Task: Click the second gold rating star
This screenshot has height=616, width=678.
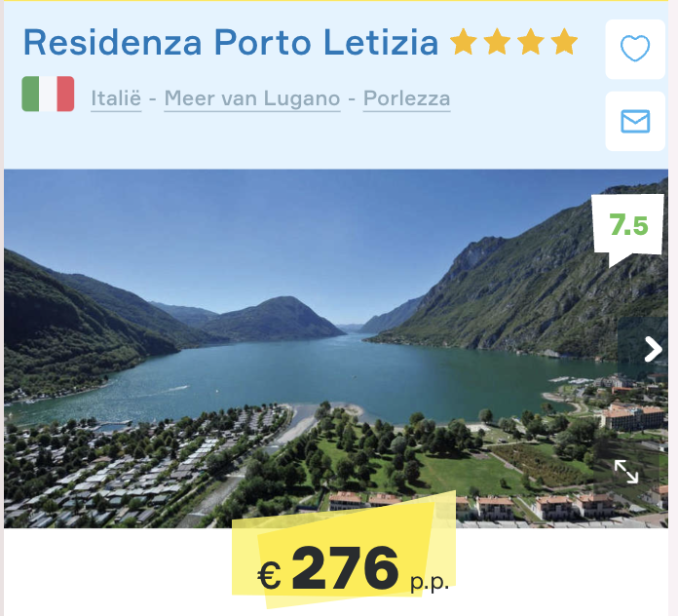Action: pos(497,42)
